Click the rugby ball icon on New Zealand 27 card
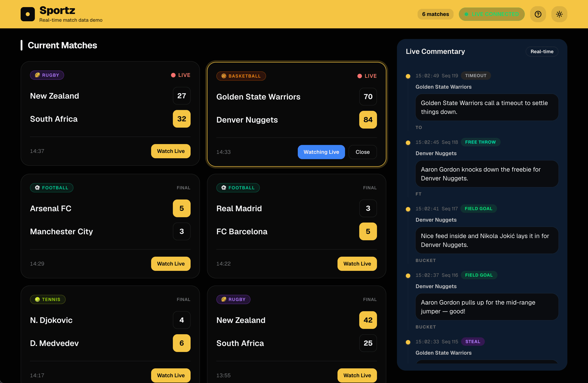 pyautogui.click(x=37, y=75)
